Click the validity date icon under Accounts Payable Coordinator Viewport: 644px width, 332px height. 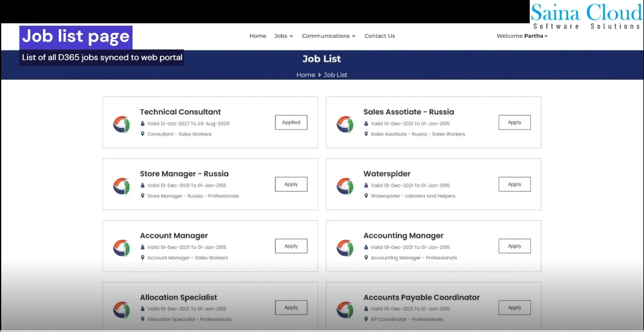[366, 309]
